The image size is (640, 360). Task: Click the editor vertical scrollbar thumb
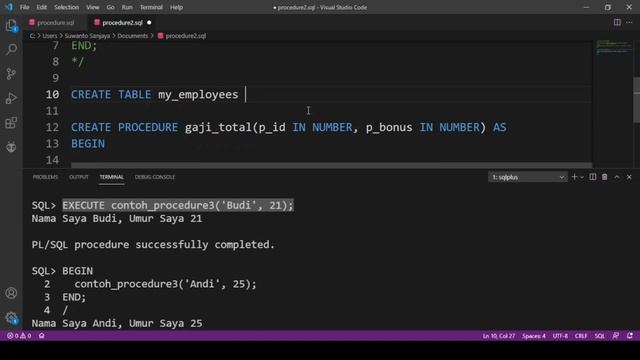636,100
